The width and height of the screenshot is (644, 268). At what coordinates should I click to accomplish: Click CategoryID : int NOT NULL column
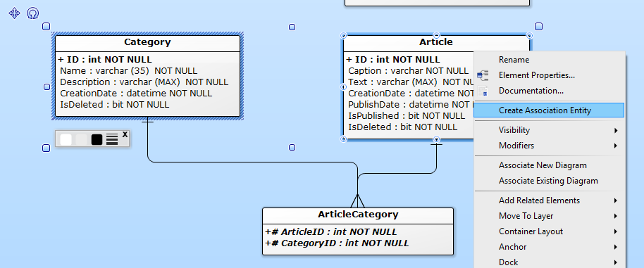[x=337, y=243]
